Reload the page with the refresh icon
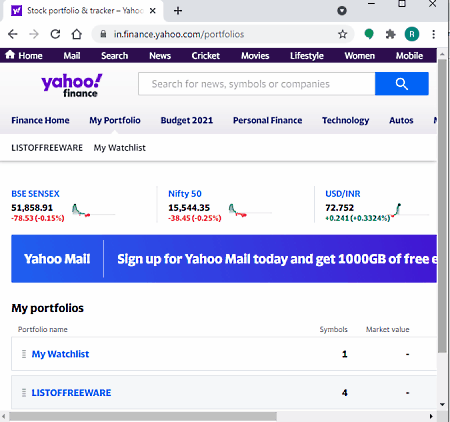450x422 pixels. coord(55,34)
